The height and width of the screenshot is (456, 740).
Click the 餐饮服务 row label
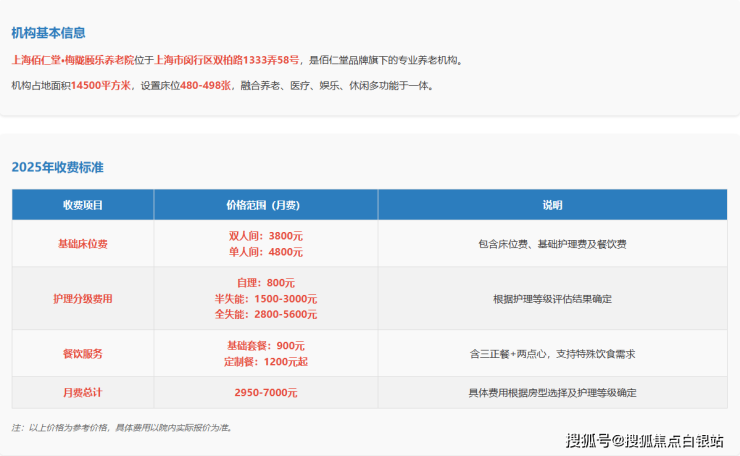tap(83, 354)
